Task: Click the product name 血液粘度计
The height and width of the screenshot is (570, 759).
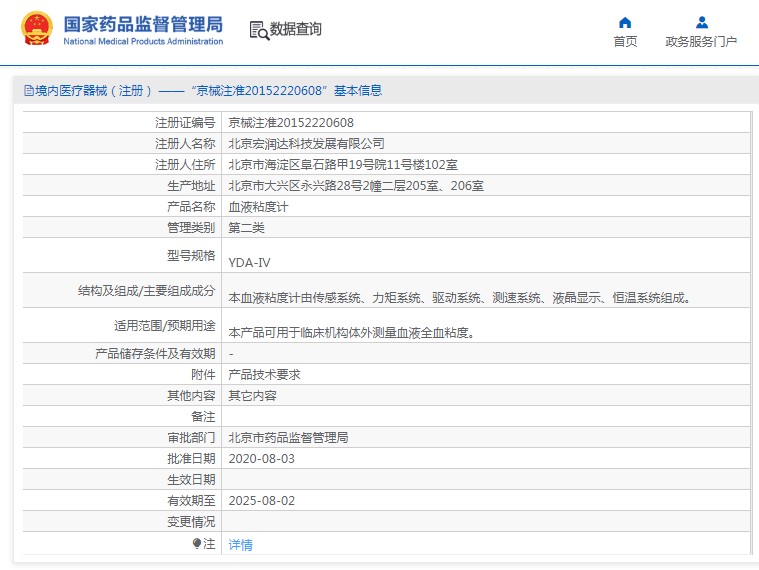Action: [x=258, y=206]
